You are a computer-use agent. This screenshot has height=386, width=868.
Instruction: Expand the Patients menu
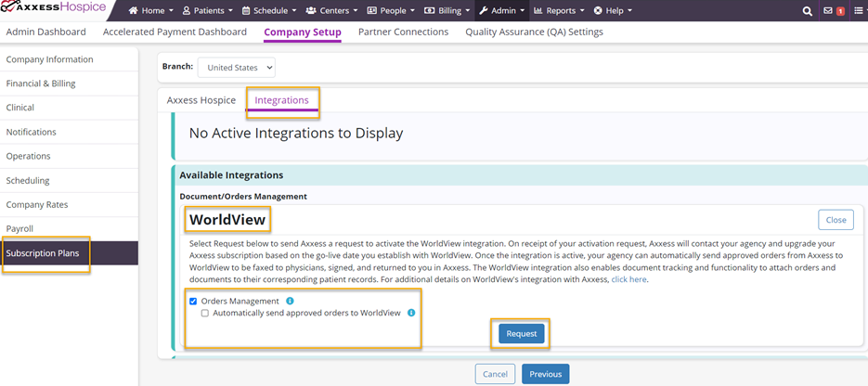coord(207,11)
